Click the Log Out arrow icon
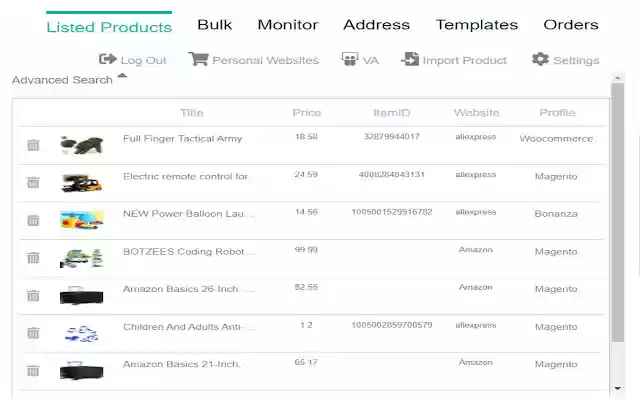The height and width of the screenshot is (400, 640). [x=108, y=59]
